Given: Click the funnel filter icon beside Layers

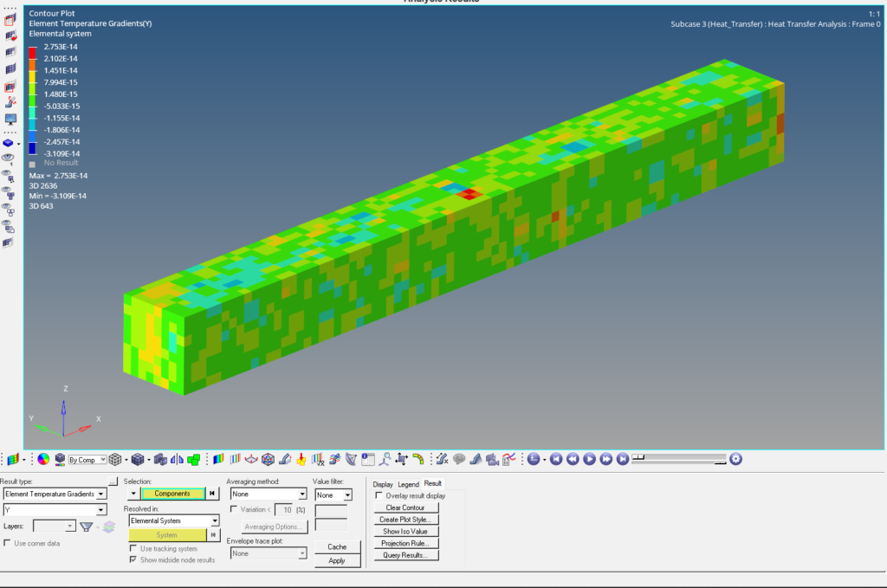Looking at the screenshot, I should tap(86, 527).
